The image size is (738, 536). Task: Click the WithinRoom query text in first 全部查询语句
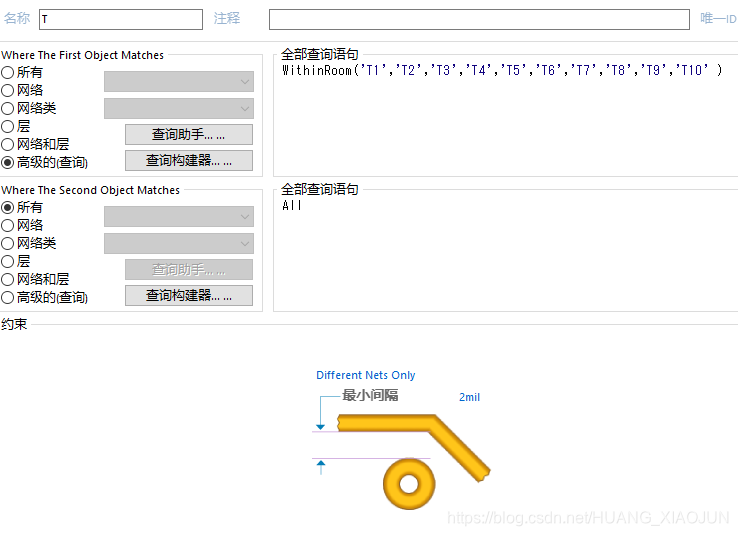click(x=502, y=71)
